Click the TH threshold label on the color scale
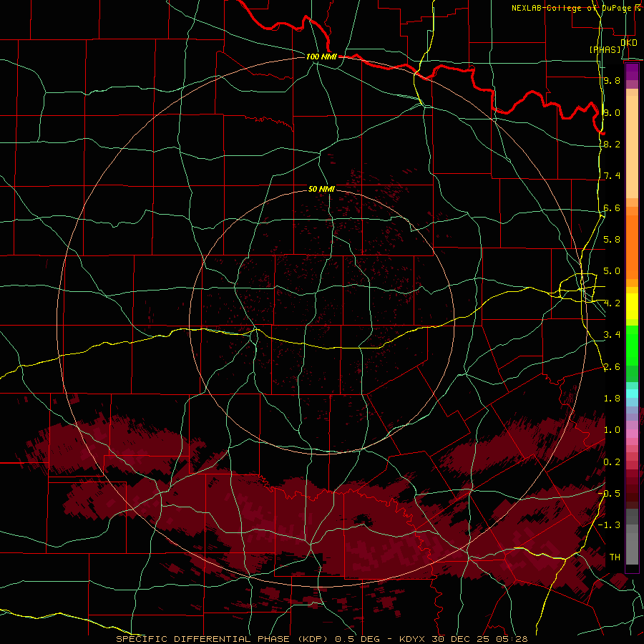 [x=615, y=557]
